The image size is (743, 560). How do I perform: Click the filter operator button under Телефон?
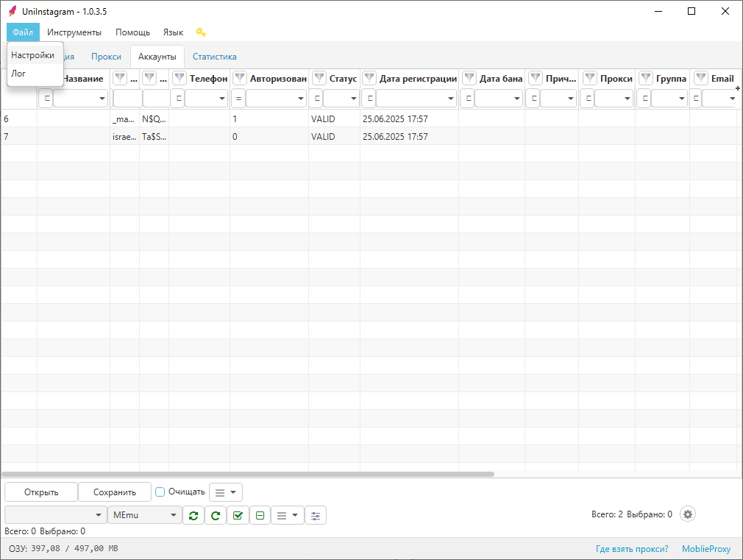(178, 99)
